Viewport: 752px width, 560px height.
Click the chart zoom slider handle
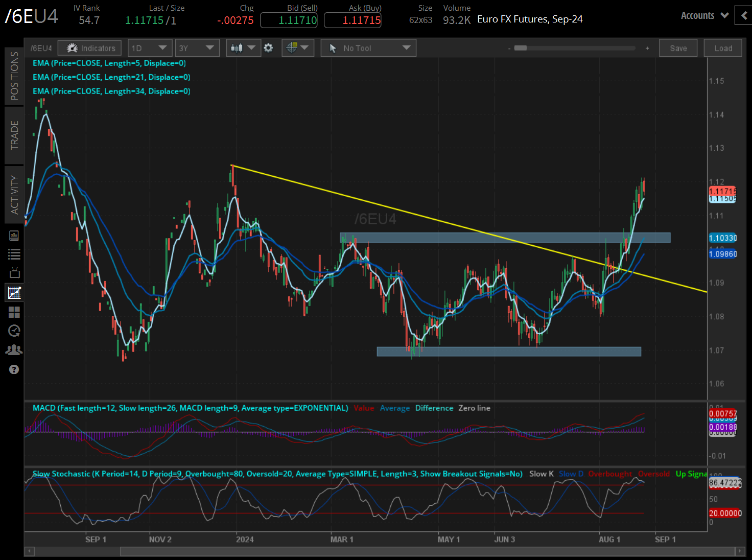coord(521,48)
